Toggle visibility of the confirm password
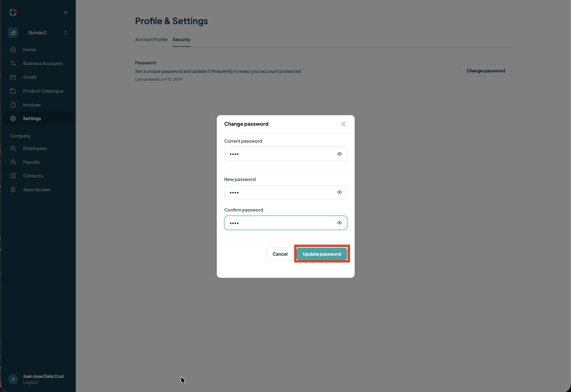Screen dimensions: 571x392 pyautogui.click(x=339, y=223)
